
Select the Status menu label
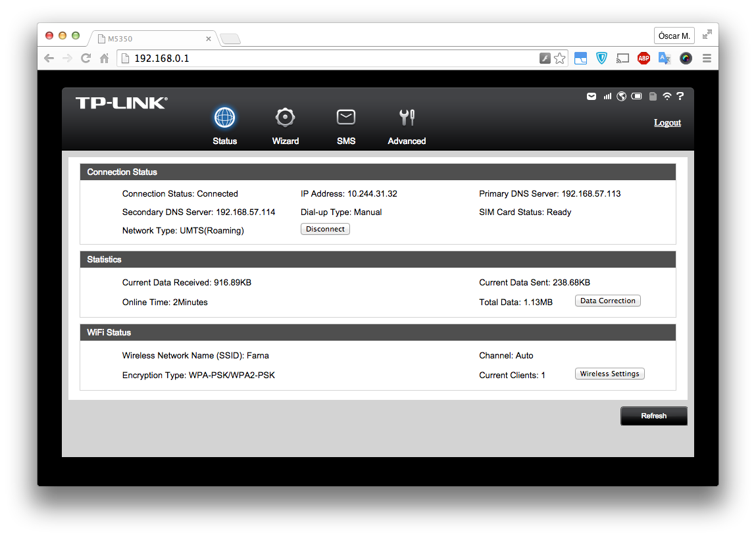[224, 141]
